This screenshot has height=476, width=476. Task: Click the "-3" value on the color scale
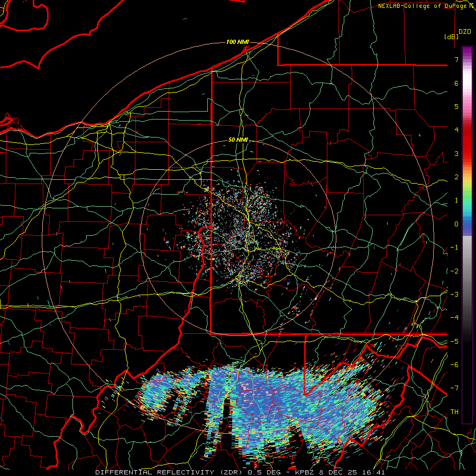[x=454, y=294]
